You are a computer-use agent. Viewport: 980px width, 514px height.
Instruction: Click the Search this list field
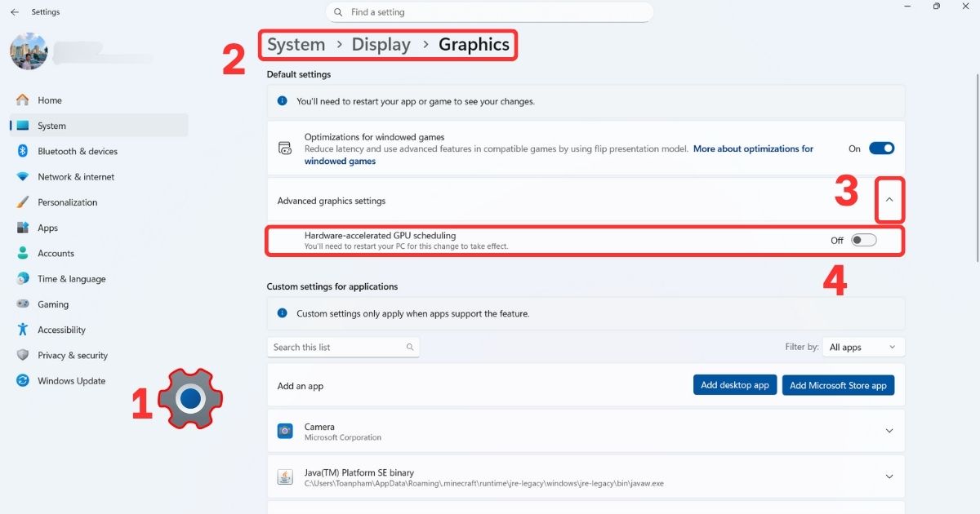pyautogui.click(x=336, y=347)
